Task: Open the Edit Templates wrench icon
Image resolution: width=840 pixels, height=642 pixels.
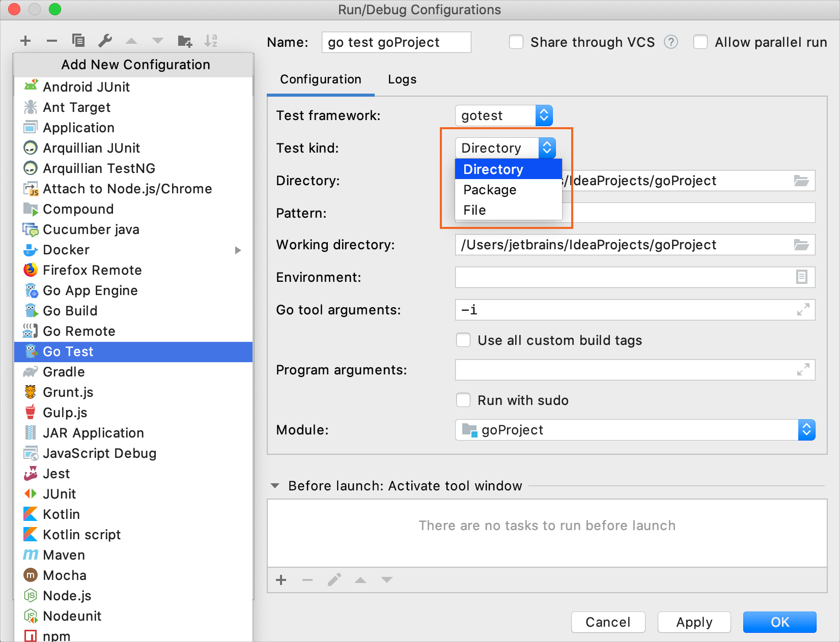Action: [x=105, y=40]
